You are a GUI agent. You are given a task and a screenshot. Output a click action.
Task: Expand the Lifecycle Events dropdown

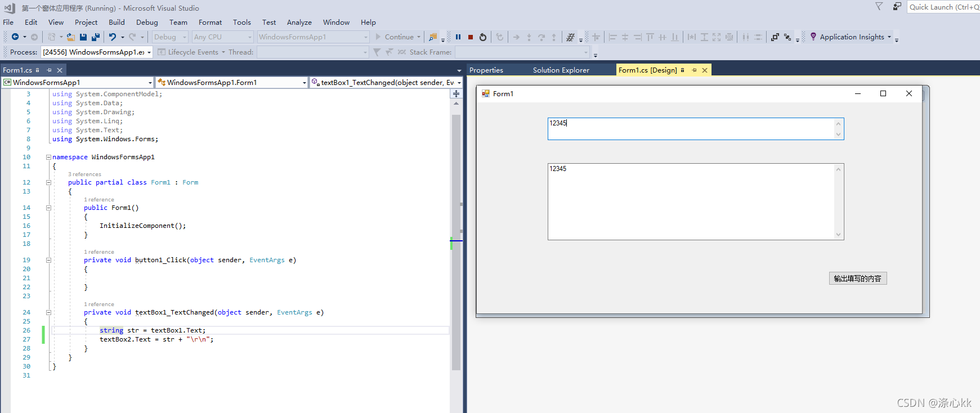(x=223, y=52)
